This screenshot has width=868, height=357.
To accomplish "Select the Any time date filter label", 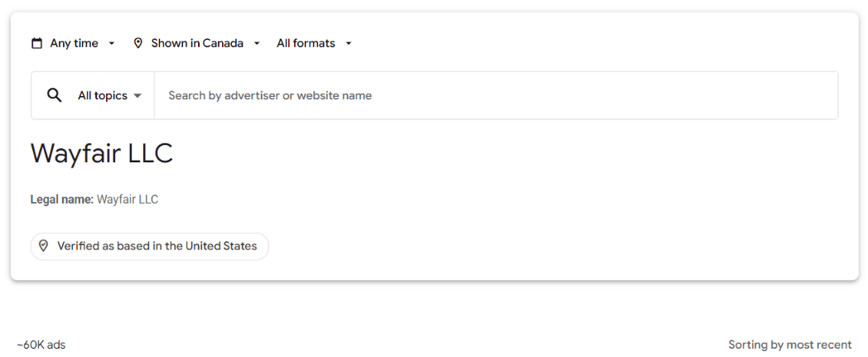I will coord(75,43).
